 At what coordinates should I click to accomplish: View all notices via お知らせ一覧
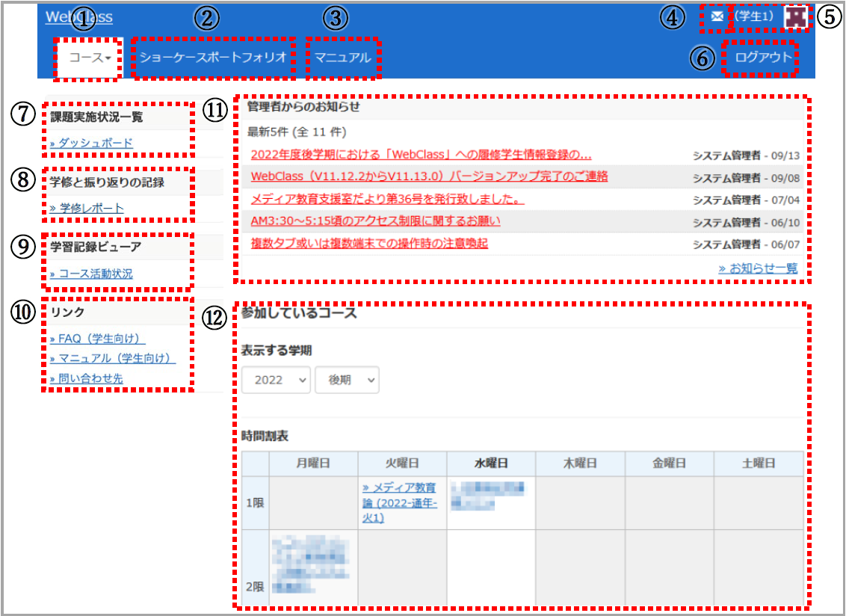(758, 268)
